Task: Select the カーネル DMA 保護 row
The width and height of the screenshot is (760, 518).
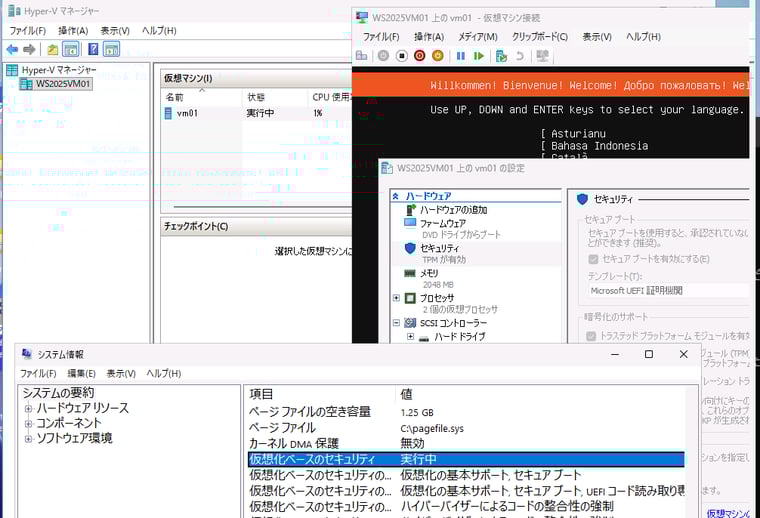Action: [466, 443]
